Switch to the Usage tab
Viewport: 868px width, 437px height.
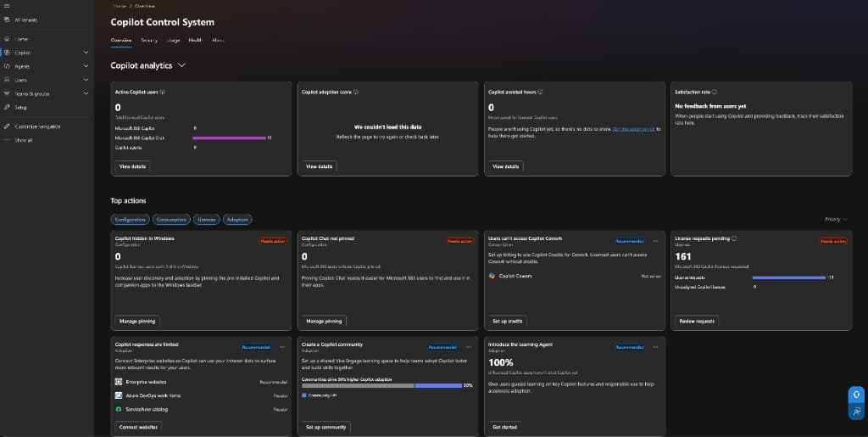coord(173,40)
